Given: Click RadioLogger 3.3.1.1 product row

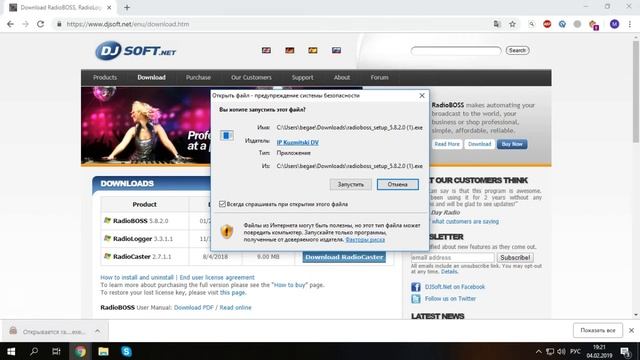Looking at the screenshot, I should pyautogui.click(x=143, y=239).
